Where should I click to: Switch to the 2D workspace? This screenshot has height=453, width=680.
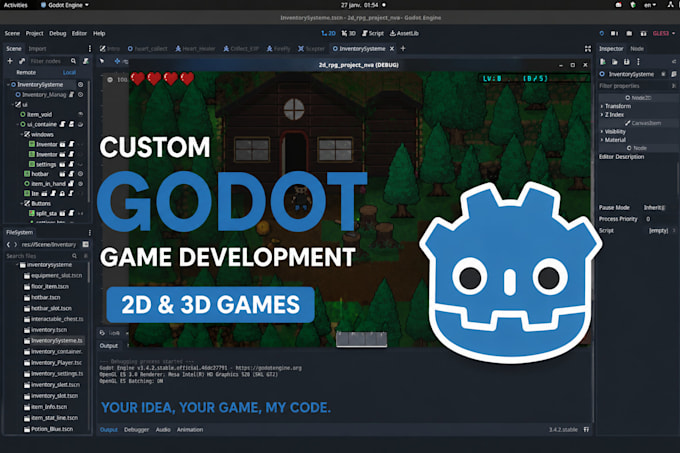pyautogui.click(x=328, y=33)
